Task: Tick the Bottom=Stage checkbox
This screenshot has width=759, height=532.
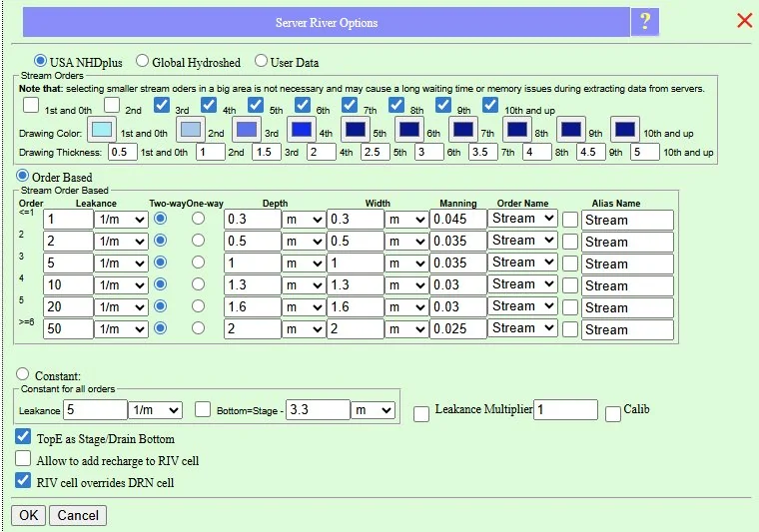Action: click(x=203, y=409)
